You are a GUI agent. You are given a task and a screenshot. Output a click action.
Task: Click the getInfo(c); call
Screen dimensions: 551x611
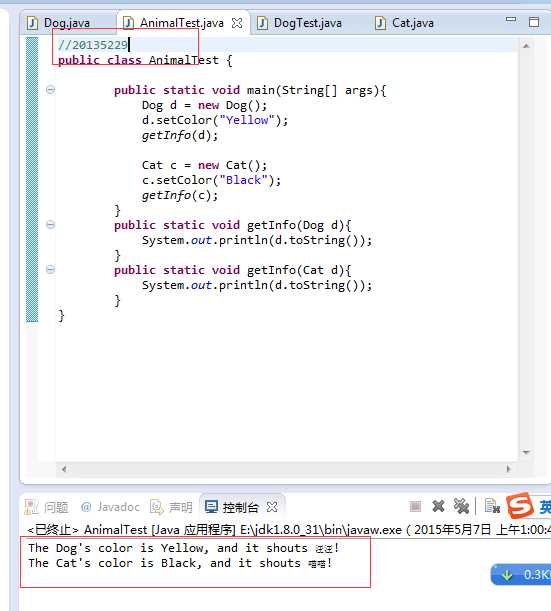(180, 195)
